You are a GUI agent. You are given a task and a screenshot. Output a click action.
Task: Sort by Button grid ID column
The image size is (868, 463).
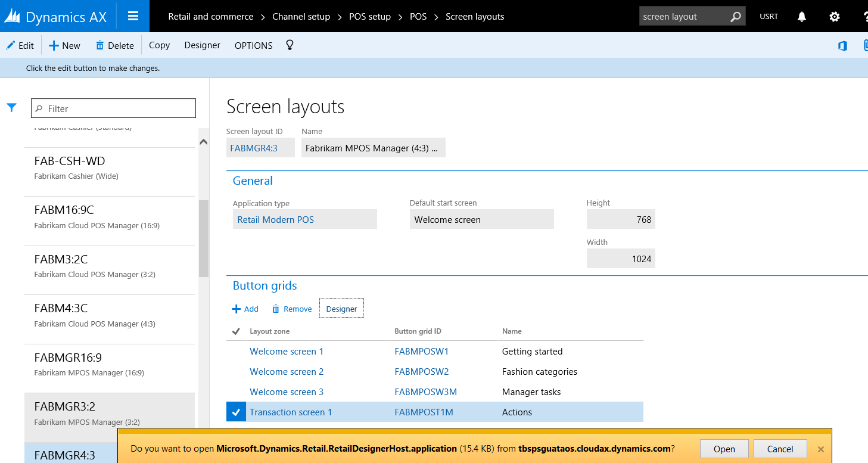(x=418, y=331)
